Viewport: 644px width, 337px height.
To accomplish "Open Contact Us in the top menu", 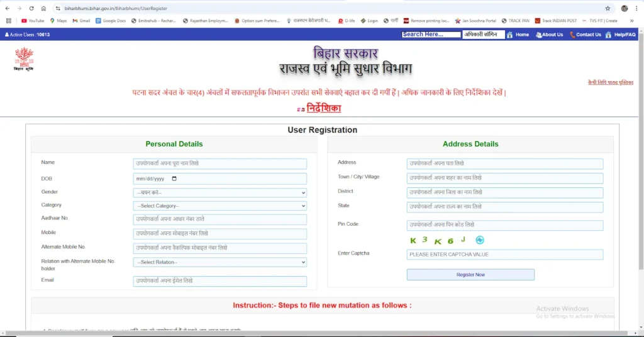I will (x=586, y=35).
